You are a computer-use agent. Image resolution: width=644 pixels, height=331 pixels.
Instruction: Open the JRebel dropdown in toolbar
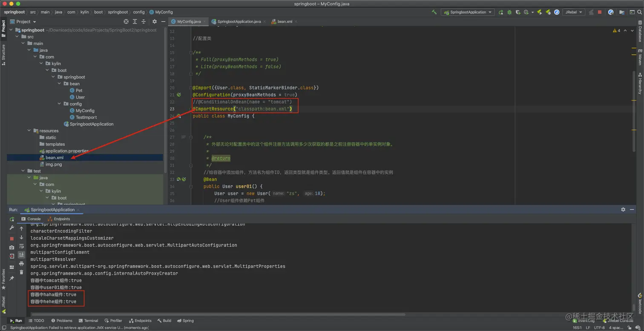574,12
